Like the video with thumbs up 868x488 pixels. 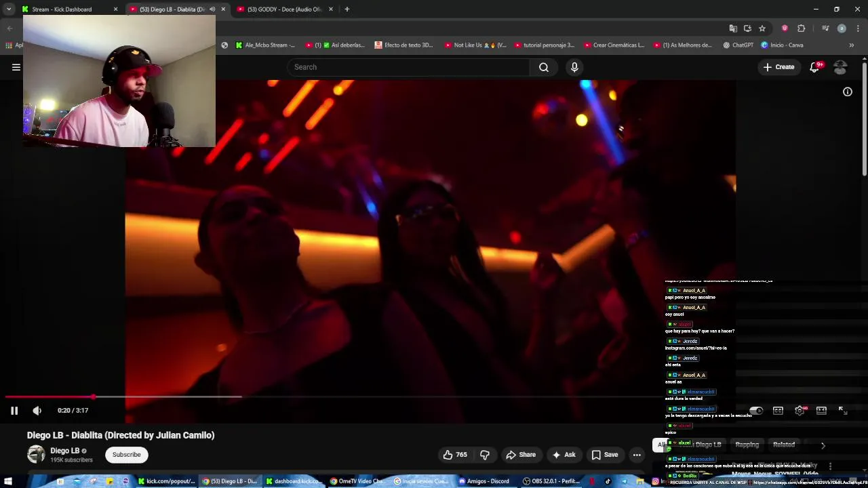pos(455,455)
